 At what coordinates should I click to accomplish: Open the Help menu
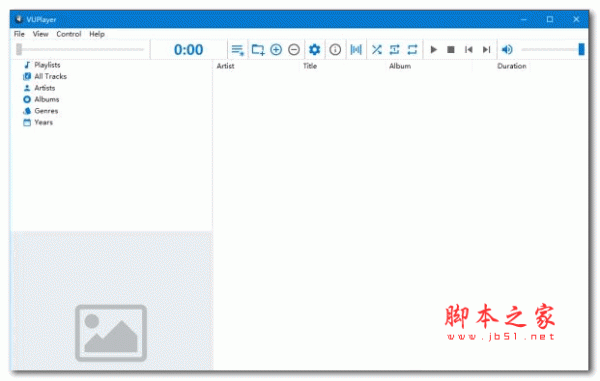point(97,34)
